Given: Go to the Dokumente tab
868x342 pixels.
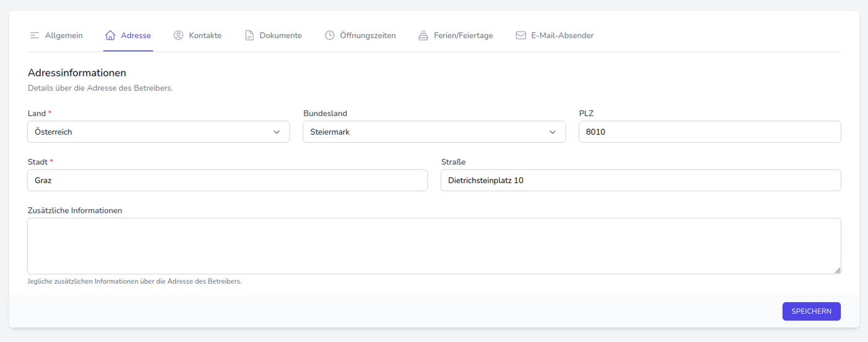Looking at the screenshot, I should coord(280,35).
